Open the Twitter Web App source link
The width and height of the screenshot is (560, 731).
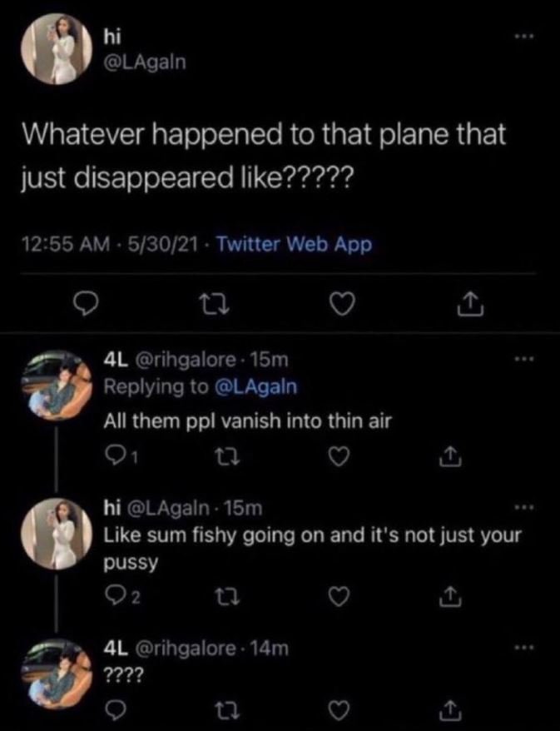[x=294, y=239]
